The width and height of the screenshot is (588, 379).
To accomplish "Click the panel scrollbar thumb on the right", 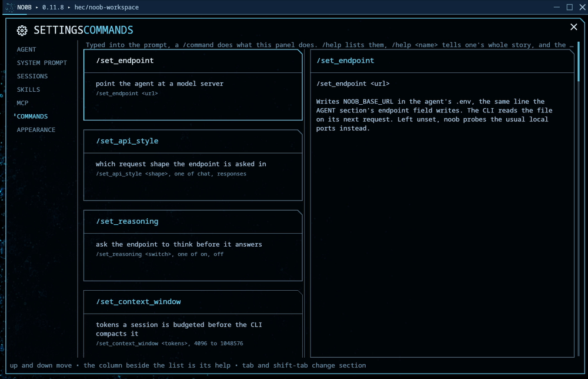I will point(579,62).
